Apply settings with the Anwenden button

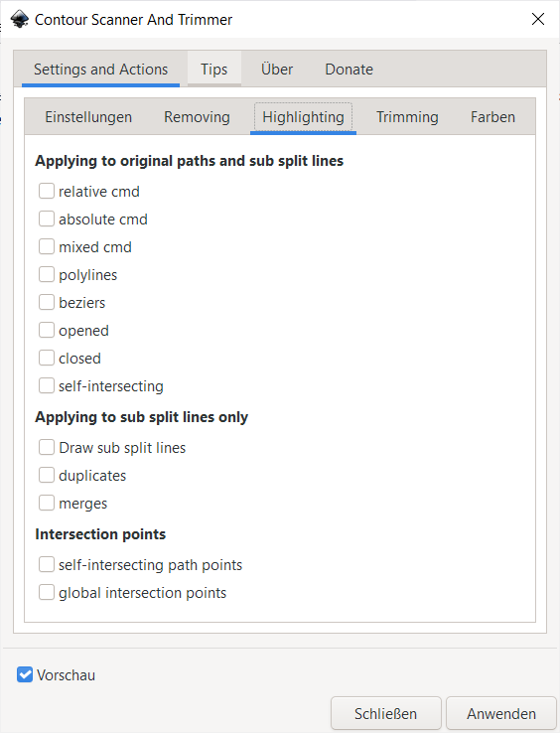(501, 713)
